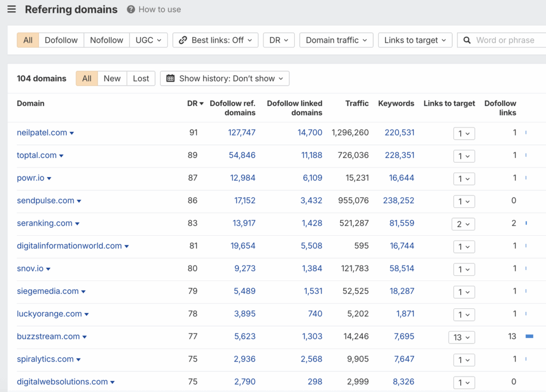Open the Show history dropdown
This screenshot has width=546, height=392.
click(x=224, y=78)
